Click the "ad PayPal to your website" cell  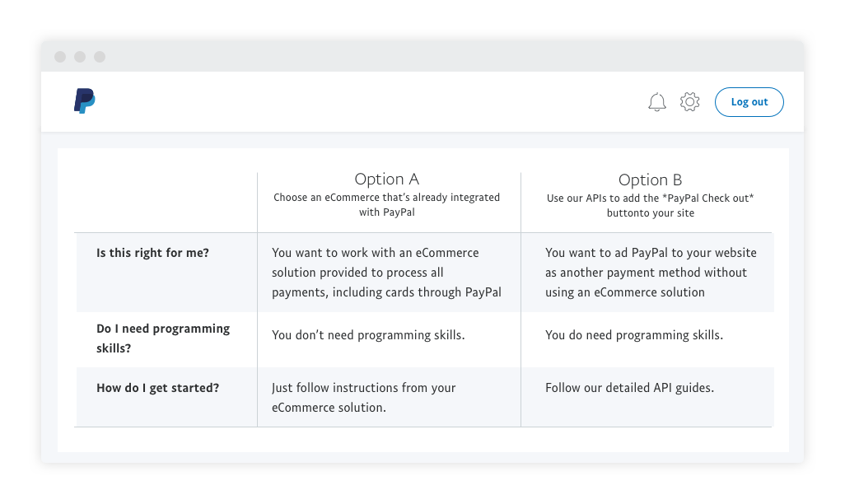point(650,273)
